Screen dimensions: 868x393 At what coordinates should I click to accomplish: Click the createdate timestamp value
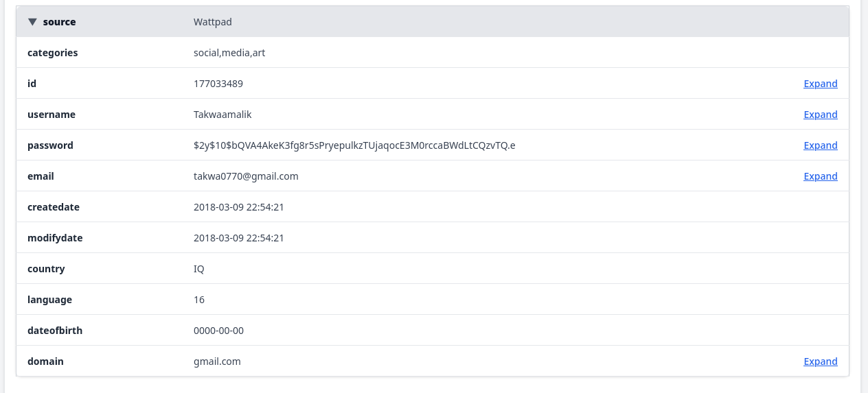239,207
